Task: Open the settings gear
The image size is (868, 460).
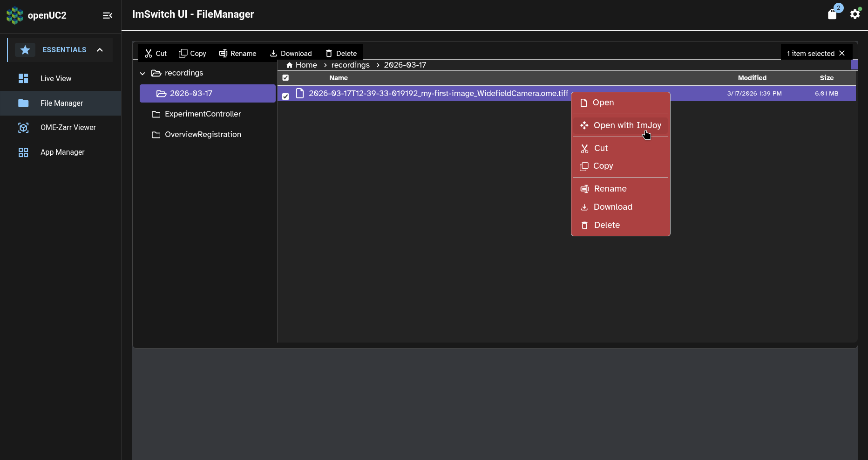Action: click(x=855, y=14)
